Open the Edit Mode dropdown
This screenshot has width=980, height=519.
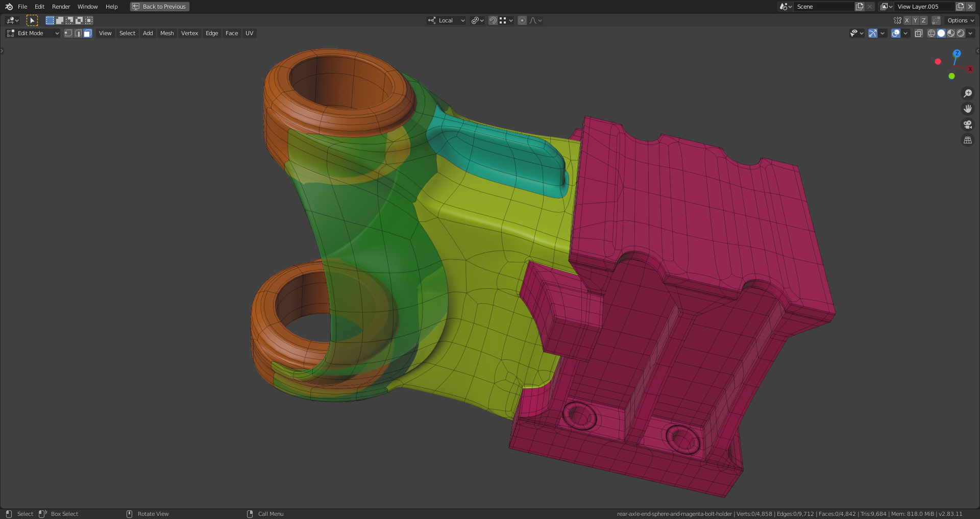click(x=33, y=33)
